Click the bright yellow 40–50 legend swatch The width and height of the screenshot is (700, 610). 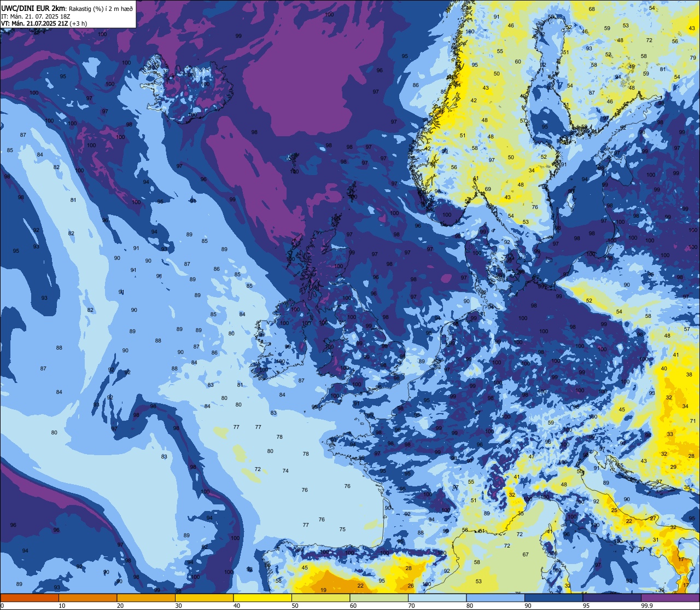pyautogui.click(x=262, y=598)
